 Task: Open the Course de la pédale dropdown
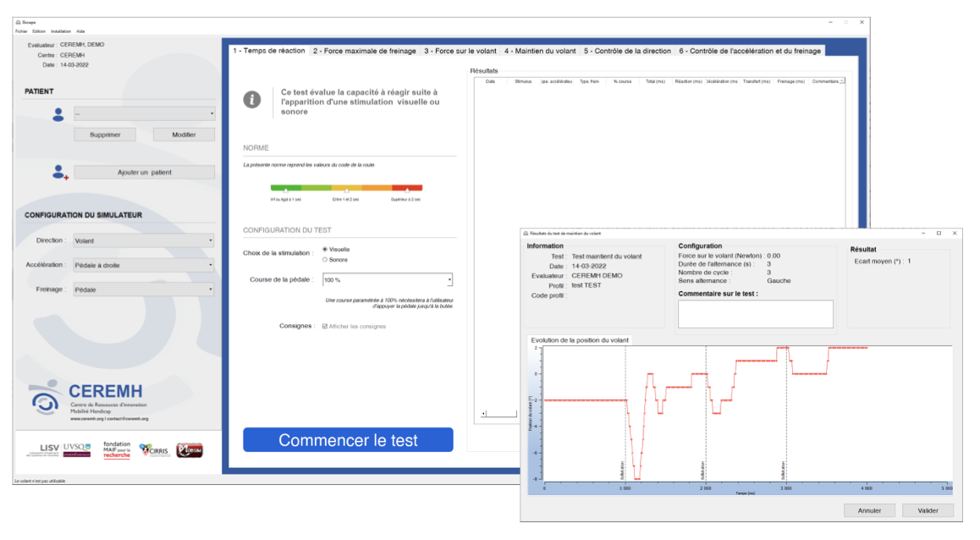pos(388,279)
